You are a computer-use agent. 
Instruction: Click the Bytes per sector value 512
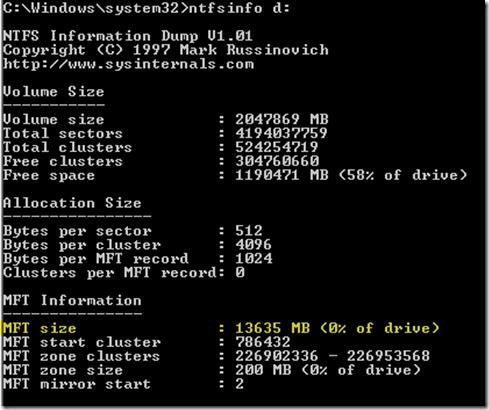[249, 231]
